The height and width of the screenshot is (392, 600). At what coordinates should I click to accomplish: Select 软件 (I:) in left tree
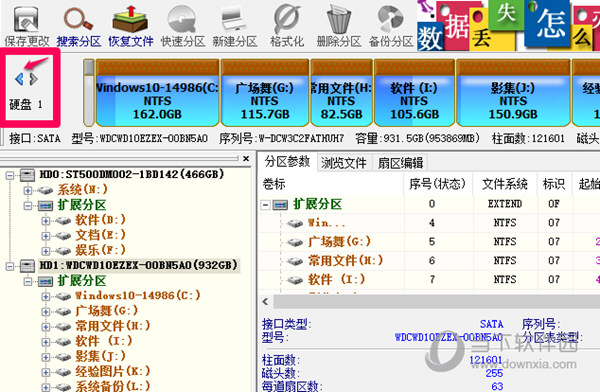(x=104, y=341)
